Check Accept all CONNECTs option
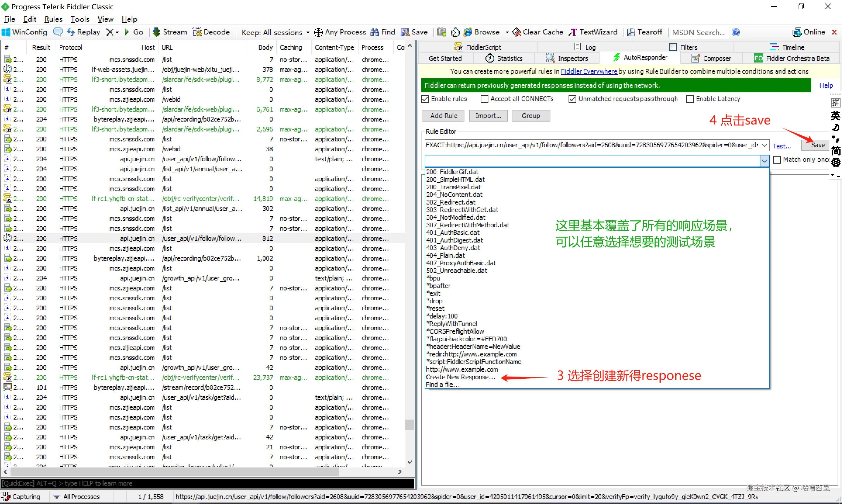 [x=484, y=99]
